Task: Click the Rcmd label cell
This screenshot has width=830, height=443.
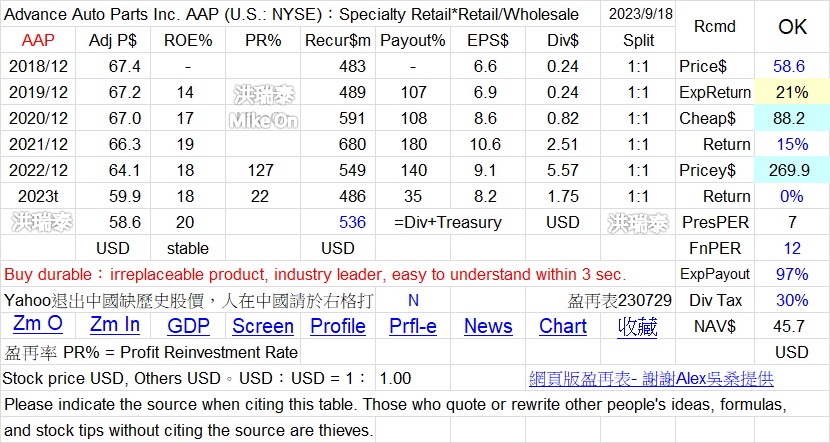Action: pos(715,27)
